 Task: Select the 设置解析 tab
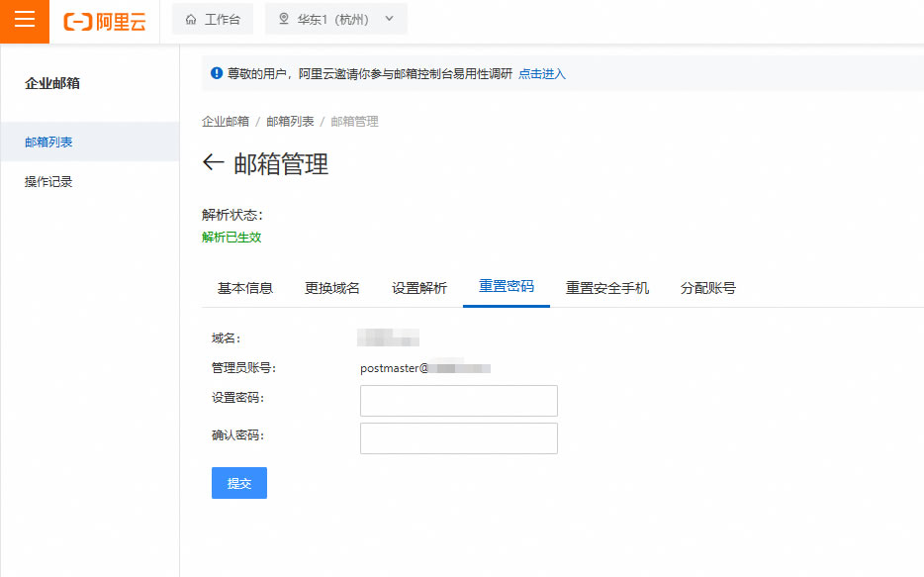[419, 288]
